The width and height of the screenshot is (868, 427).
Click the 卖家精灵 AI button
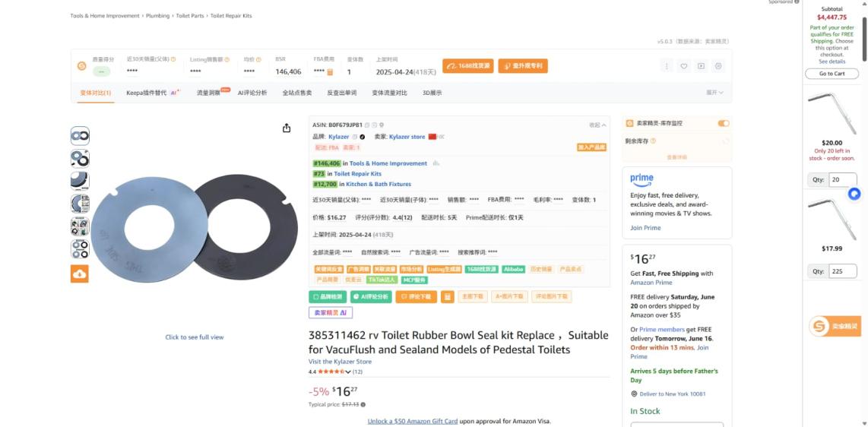click(x=331, y=312)
